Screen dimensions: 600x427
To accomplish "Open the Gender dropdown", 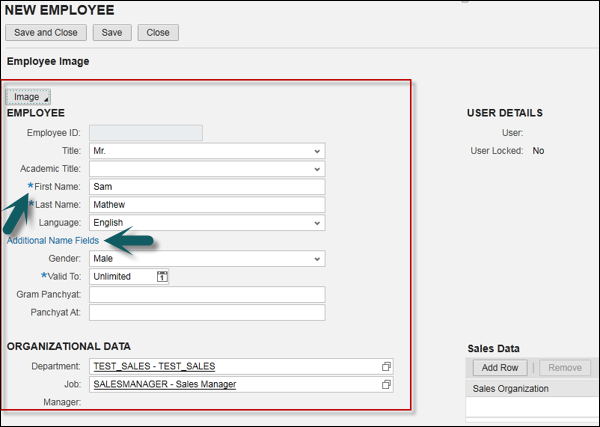I will (x=317, y=259).
